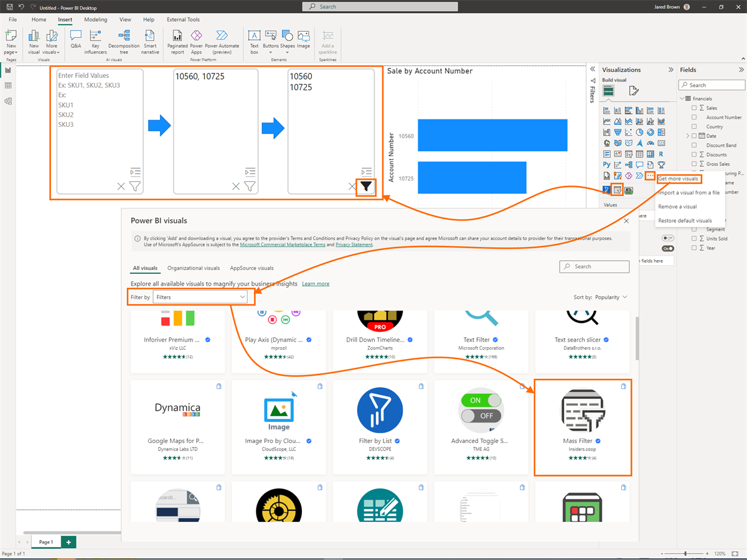The height and width of the screenshot is (560, 747).
Task: Tick the Discounts field checkbox
Action: coord(694,154)
